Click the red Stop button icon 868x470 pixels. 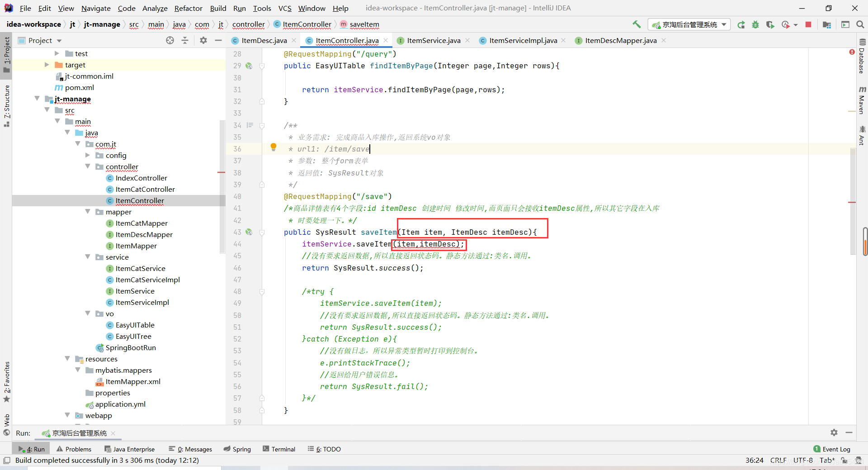[x=808, y=24]
